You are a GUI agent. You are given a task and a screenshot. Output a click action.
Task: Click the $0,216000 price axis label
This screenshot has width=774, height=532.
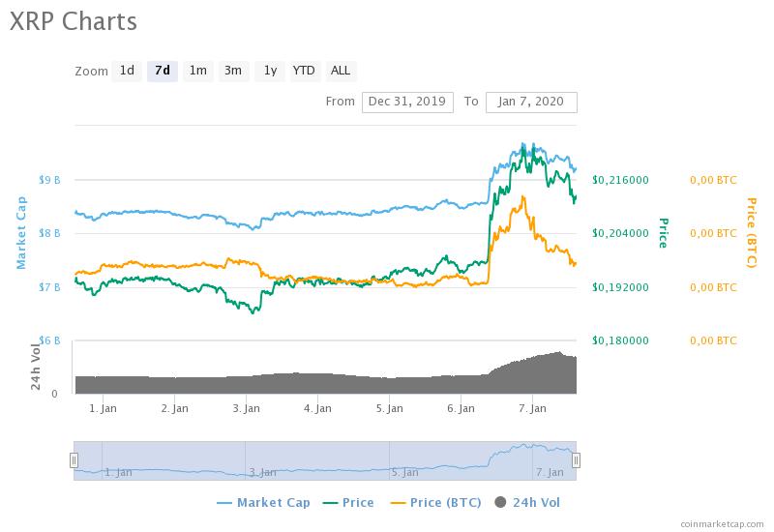620,180
